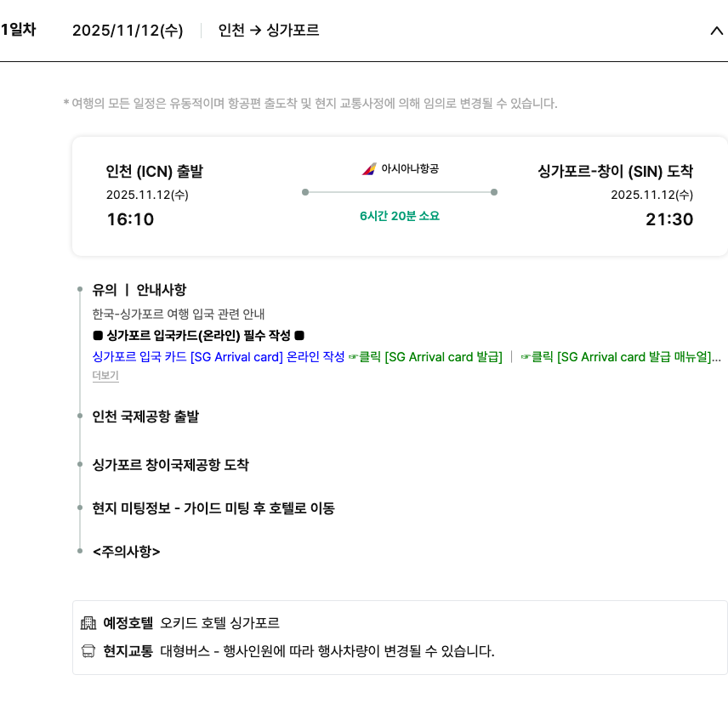This screenshot has height=709, width=728.
Task: Click the bus transport icon
Action: pos(88,652)
